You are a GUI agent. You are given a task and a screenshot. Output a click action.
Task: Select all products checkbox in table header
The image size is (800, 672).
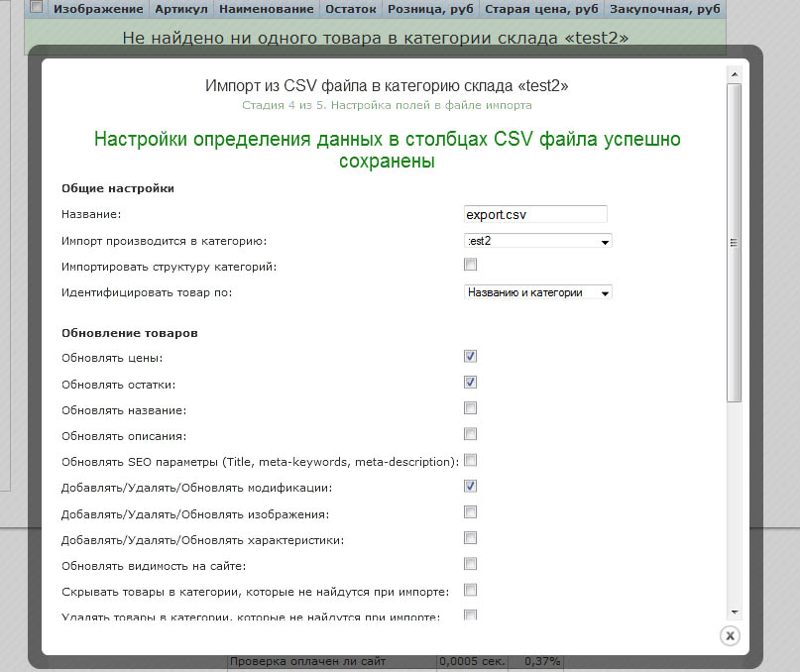(37, 8)
